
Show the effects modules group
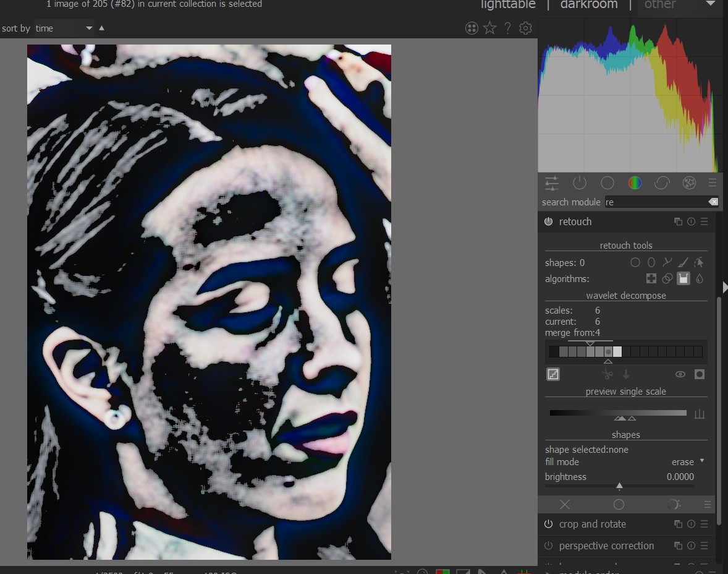point(690,183)
